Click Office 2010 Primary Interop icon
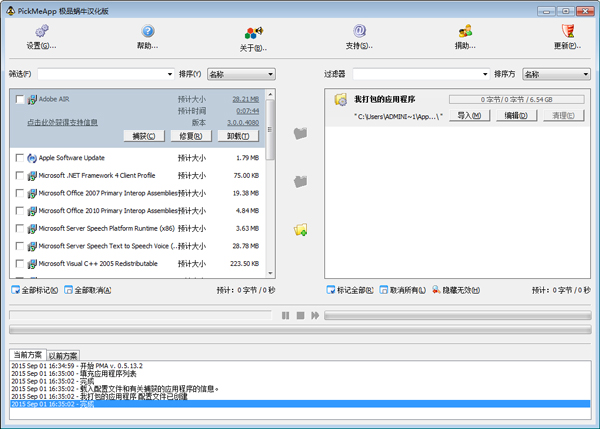The height and width of the screenshot is (429, 600). tap(32, 211)
